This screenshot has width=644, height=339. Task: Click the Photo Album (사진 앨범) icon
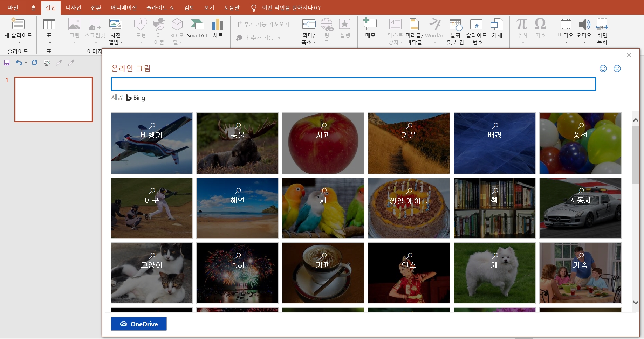[x=116, y=24]
